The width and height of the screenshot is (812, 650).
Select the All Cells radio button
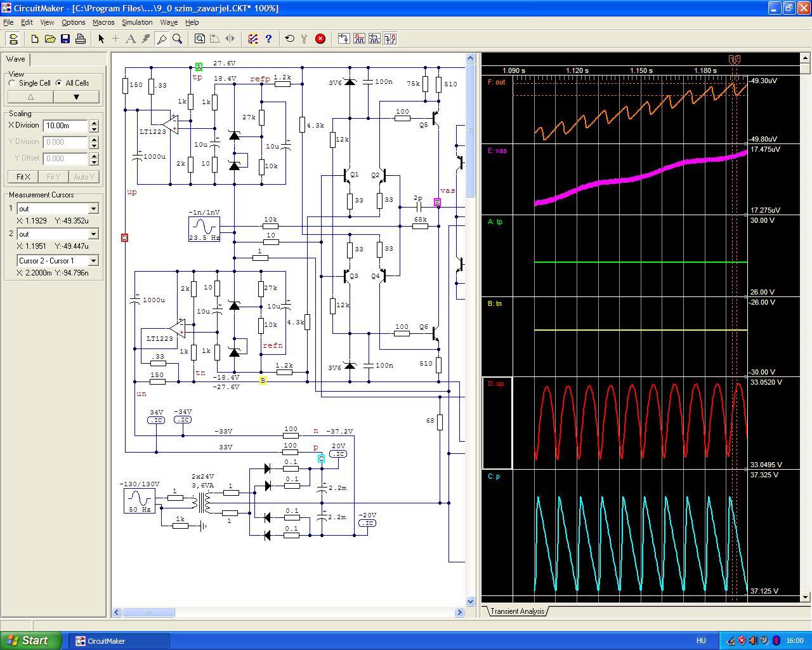(59, 83)
